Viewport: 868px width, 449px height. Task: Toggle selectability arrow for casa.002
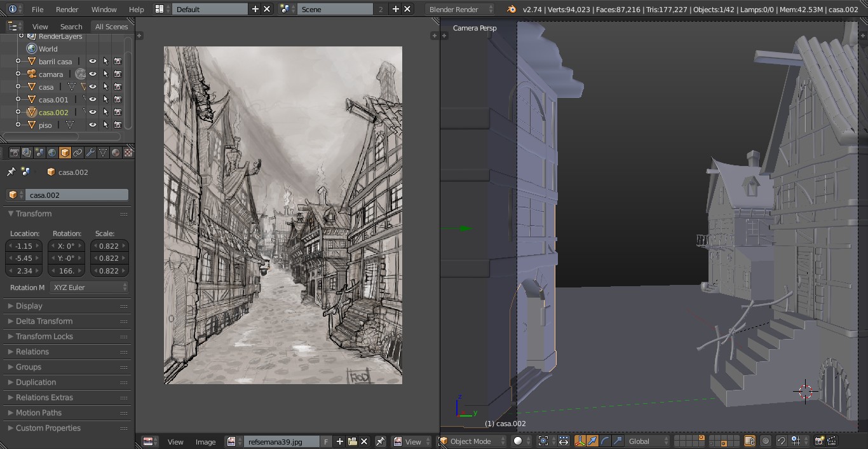click(x=105, y=113)
